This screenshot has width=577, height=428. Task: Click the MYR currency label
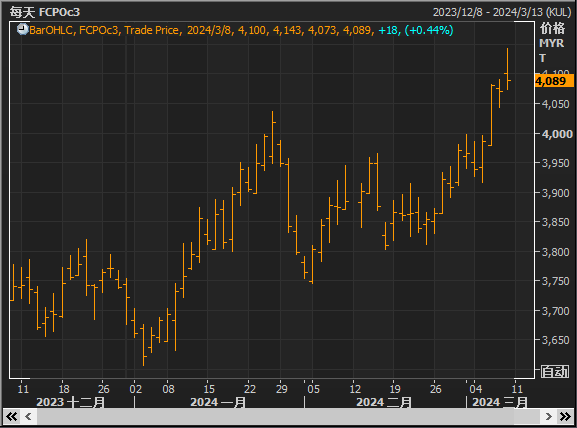pos(551,43)
